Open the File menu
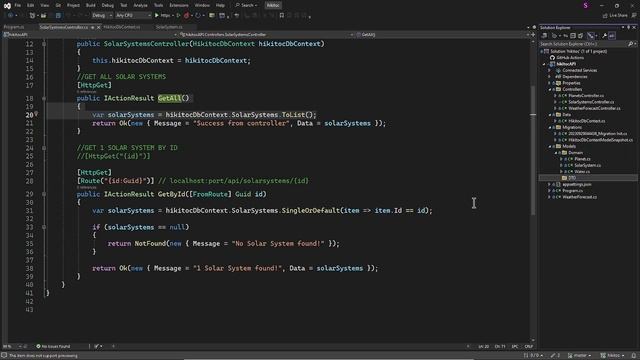The image size is (640, 360). 18,5
